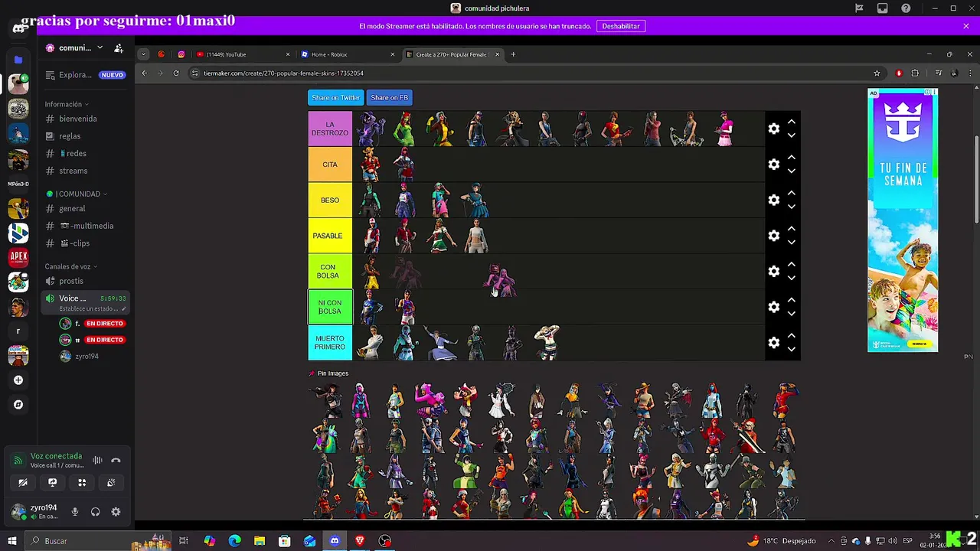Open settings gear for BESO tier
Screen dimensions: 980x551
tap(774, 200)
